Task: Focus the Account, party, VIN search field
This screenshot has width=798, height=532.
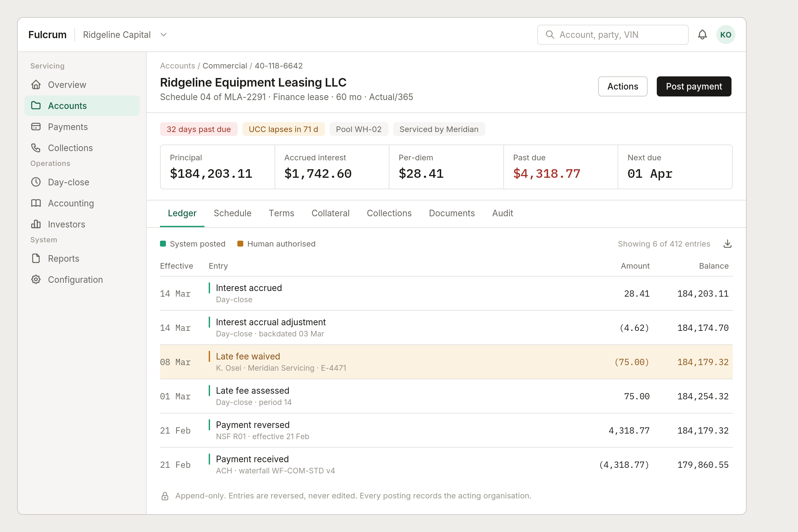Action: coord(613,35)
